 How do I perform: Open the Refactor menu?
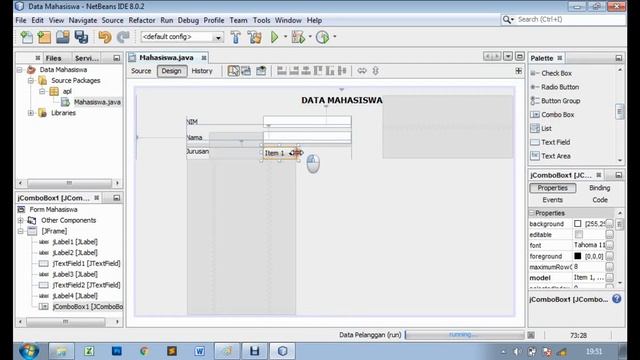[x=142, y=20]
